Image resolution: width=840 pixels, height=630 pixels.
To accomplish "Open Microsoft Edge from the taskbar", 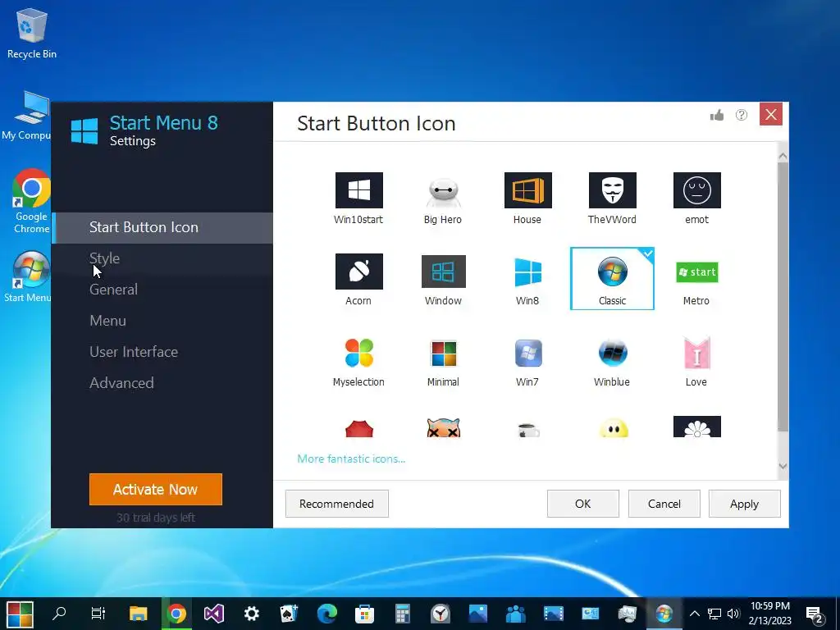I will [326, 614].
